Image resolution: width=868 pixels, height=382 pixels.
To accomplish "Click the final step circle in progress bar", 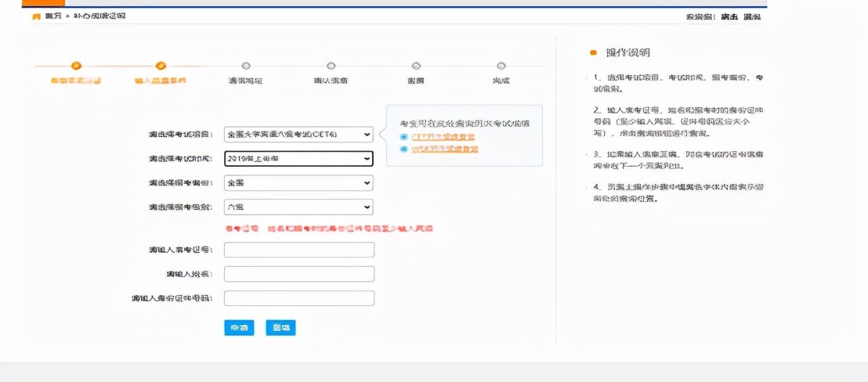I will (501, 66).
